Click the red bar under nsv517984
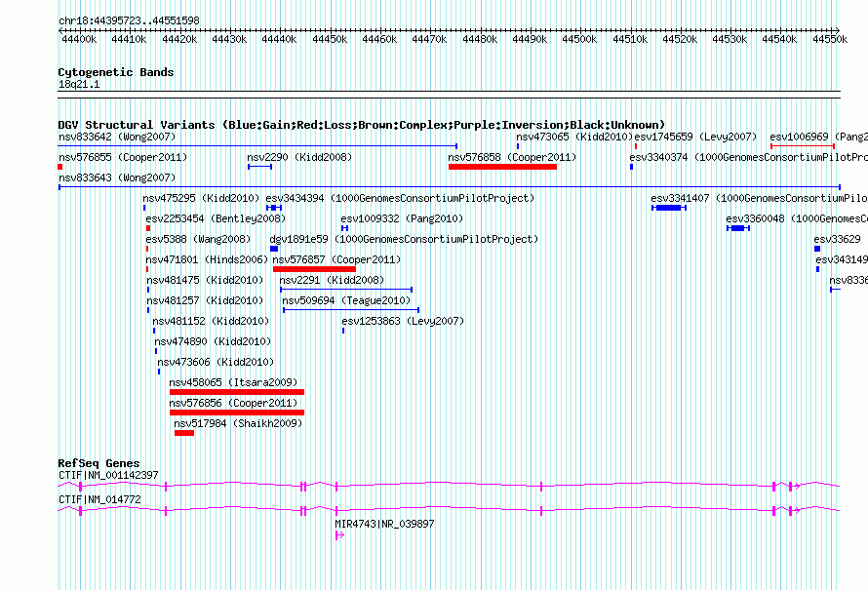This screenshot has width=868, height=590. point(184,433)
